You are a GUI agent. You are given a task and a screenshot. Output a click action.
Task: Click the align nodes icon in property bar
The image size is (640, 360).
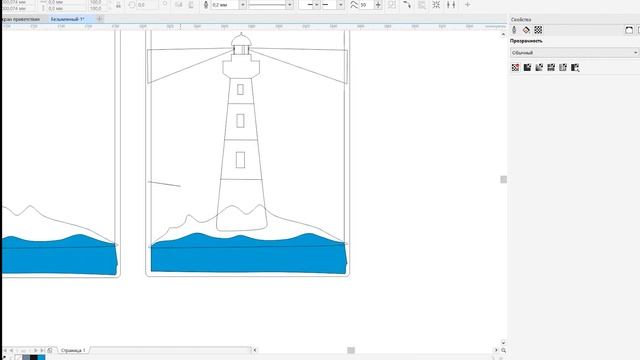451,5
